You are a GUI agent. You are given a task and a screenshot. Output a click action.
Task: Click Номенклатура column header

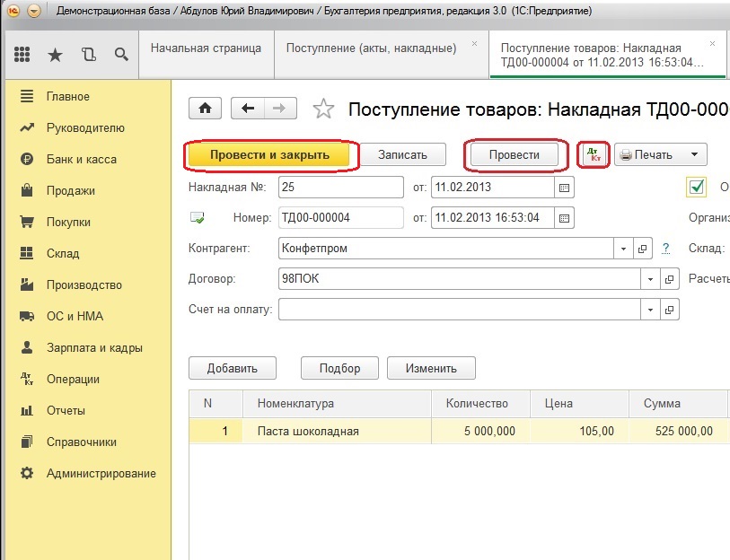point(337,404)
